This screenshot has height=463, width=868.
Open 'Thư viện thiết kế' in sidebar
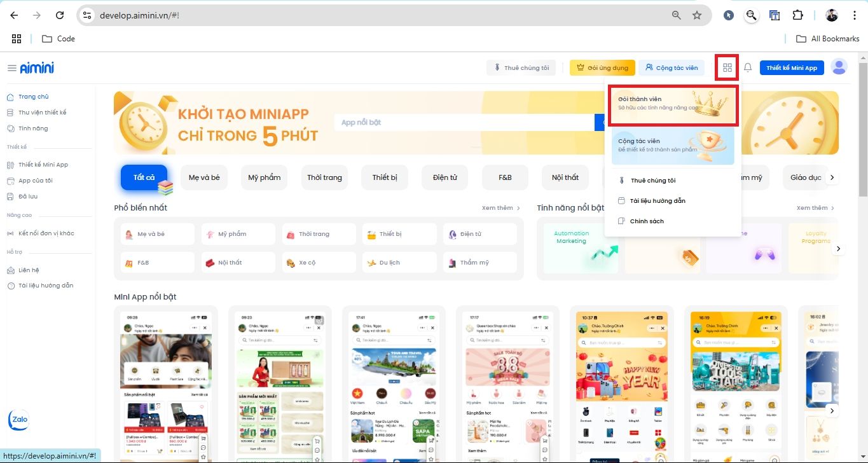click(x=42, y=113)
